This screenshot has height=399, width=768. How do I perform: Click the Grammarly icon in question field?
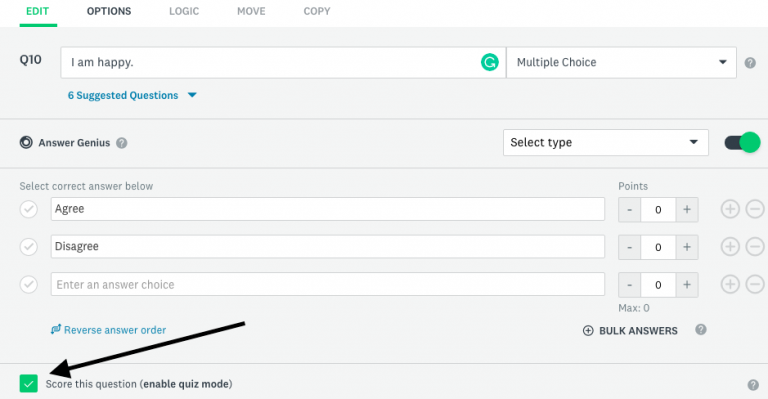489,62
